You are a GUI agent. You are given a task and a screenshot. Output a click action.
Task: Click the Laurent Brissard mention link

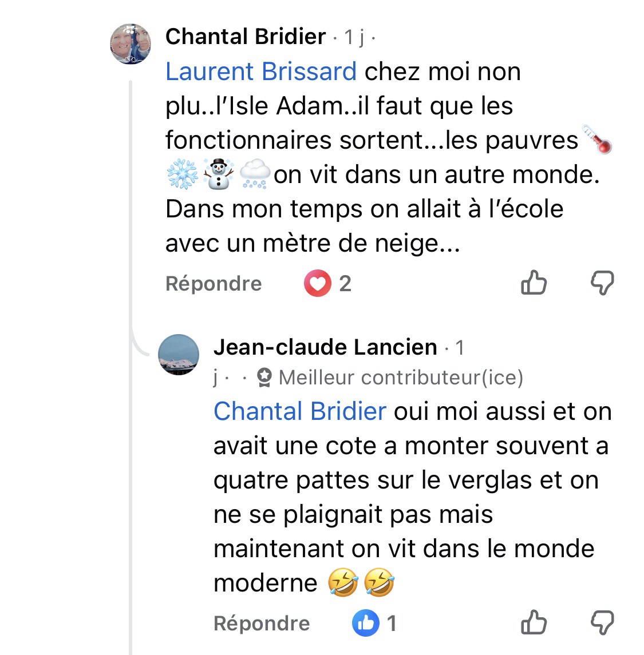coord(261,72)
